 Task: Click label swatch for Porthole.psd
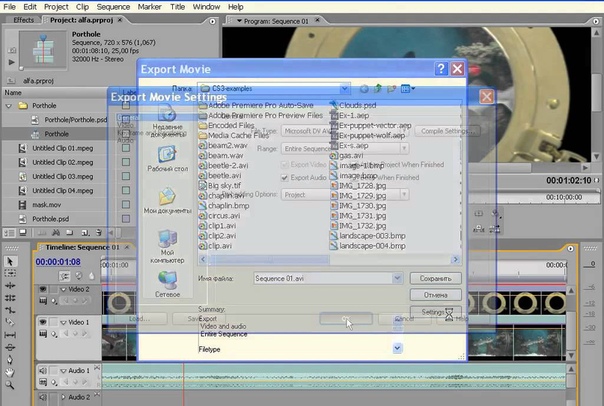coord(126,219)
